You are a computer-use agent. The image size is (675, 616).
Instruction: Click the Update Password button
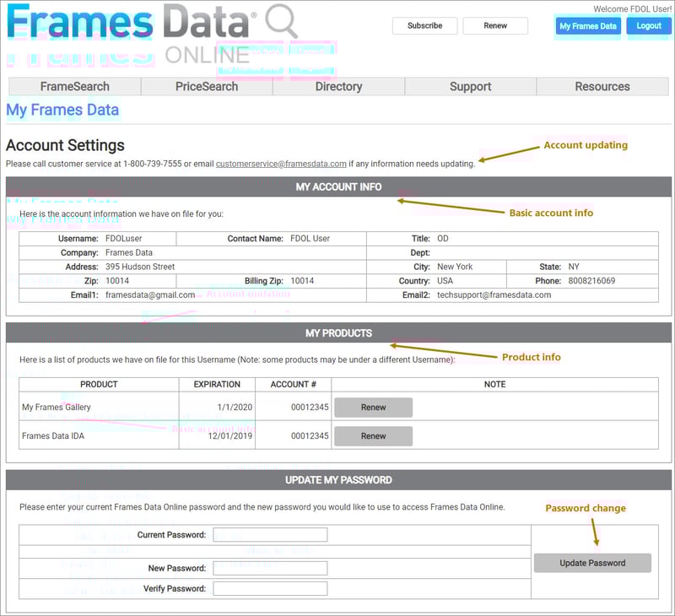click(x=592, y=563)
